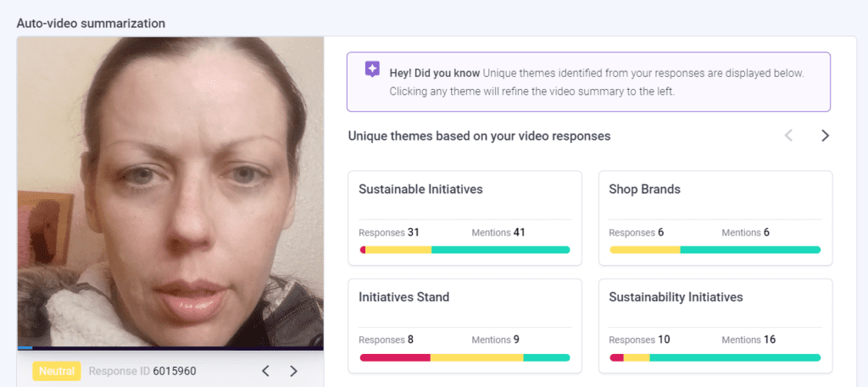This screenshot has width=868, height=387.
Task: Show the previous video response
Action: click(265, 371)
